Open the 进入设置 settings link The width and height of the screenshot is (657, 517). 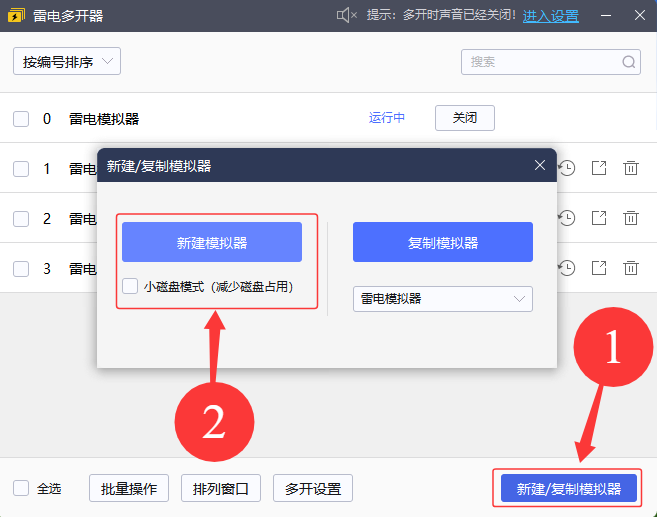(x=551, y=16)
